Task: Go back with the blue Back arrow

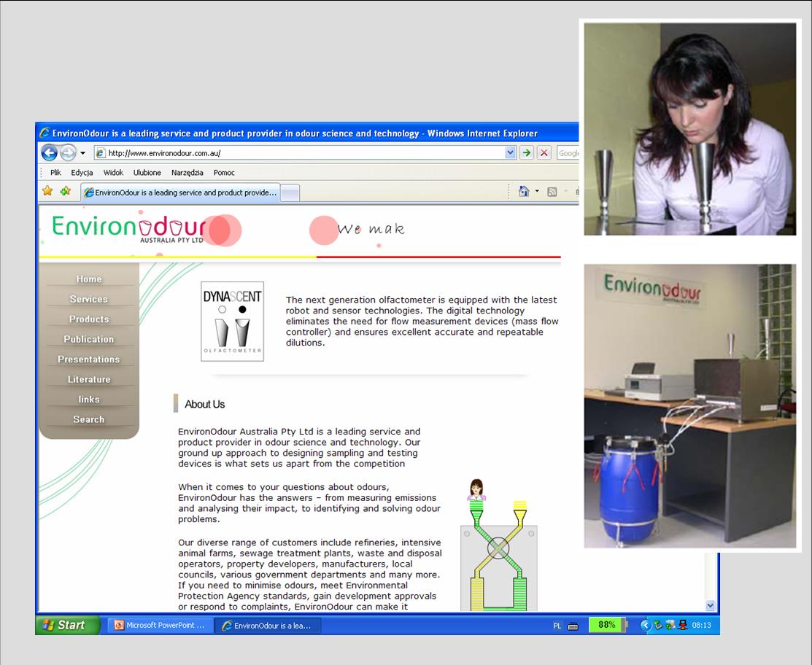Action: click(x=49, y=152)
